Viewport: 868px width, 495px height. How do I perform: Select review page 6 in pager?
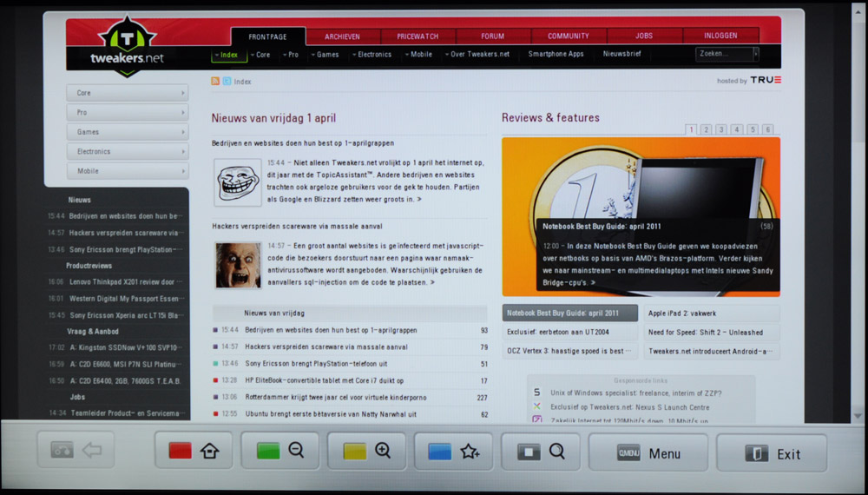pos(768,129)
